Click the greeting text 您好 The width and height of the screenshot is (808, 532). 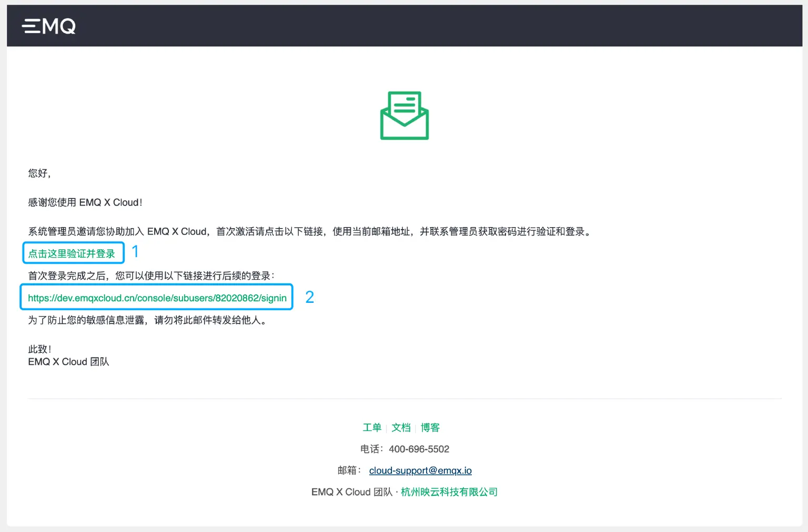click(38, 173)
